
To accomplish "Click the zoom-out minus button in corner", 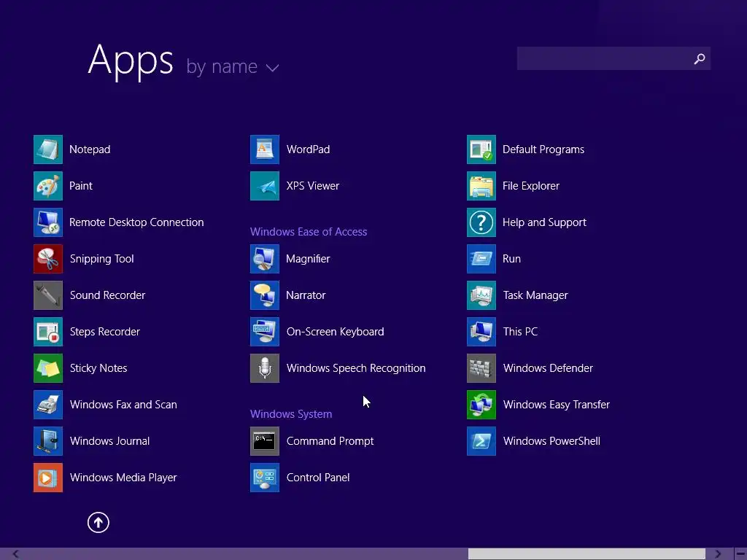I will (740, 554).
